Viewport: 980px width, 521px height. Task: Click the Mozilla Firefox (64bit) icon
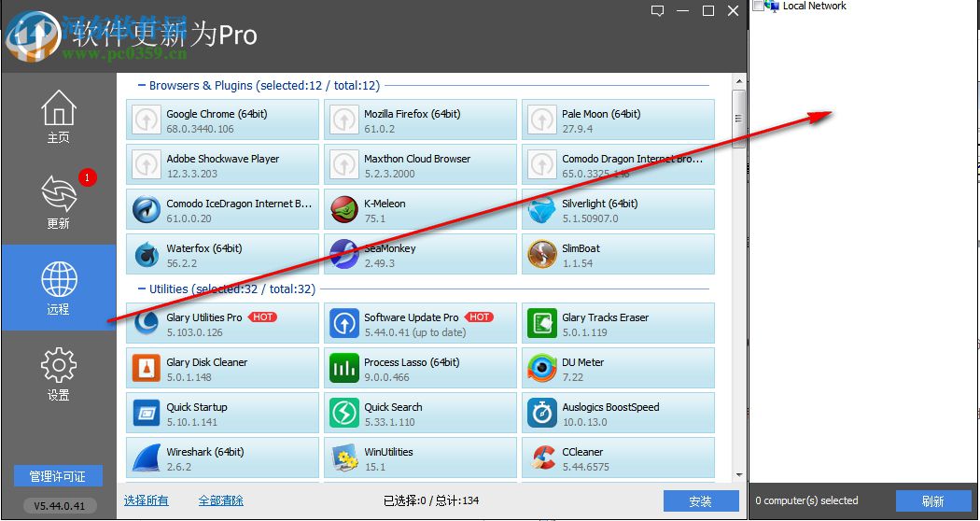(344, 120)
